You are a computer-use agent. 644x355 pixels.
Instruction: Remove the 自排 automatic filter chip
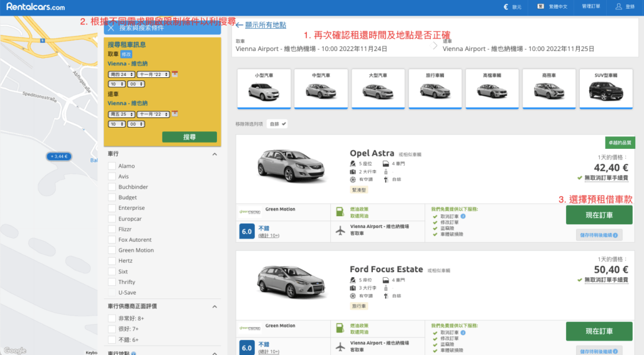277,124
